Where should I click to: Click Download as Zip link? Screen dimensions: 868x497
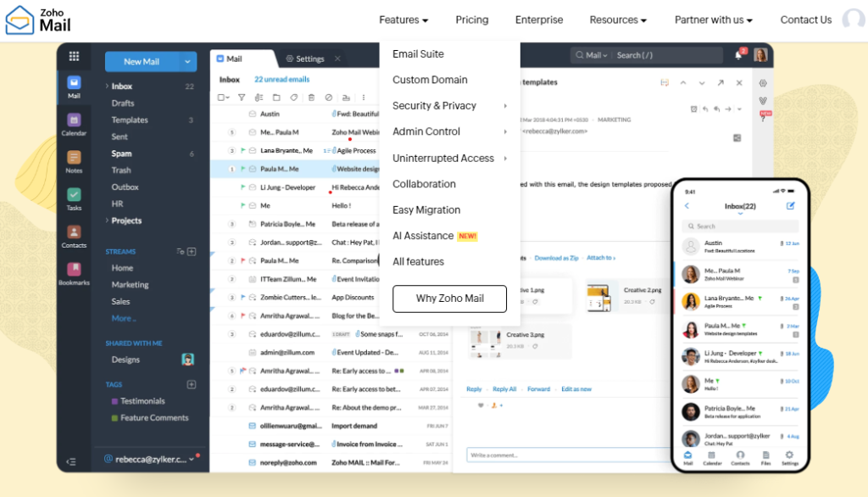click(x=556, y=258)
